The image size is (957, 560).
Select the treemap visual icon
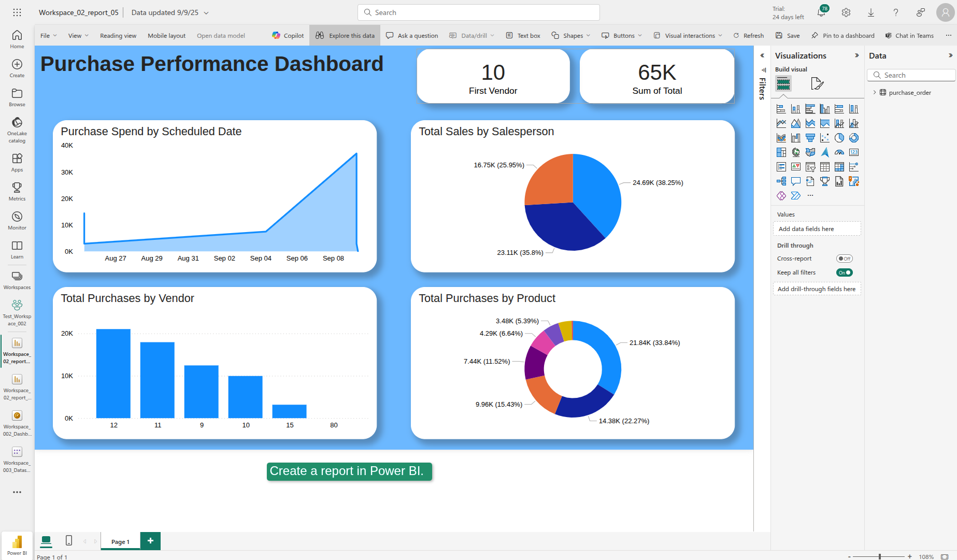point(781,152)
